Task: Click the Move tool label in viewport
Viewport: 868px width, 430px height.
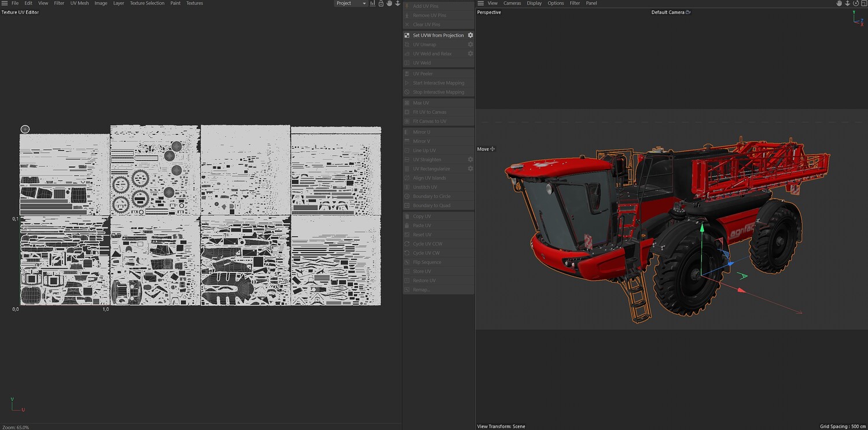Action: tap(483, 149)
